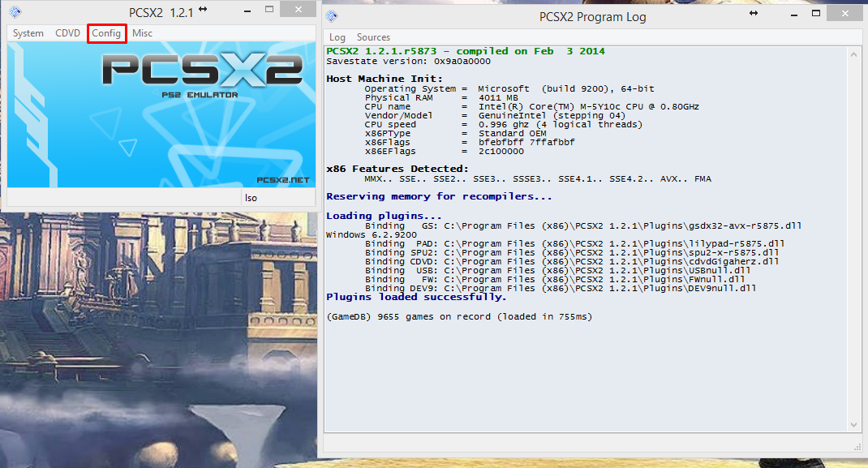
Task: Click the Program Log window app icon
Action: 332,16
